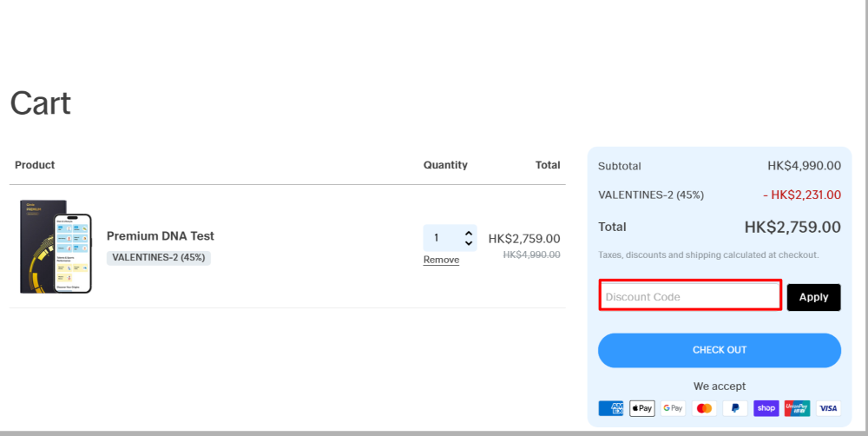
Task: Click the Product column header
Action: [x=35, y=165]
